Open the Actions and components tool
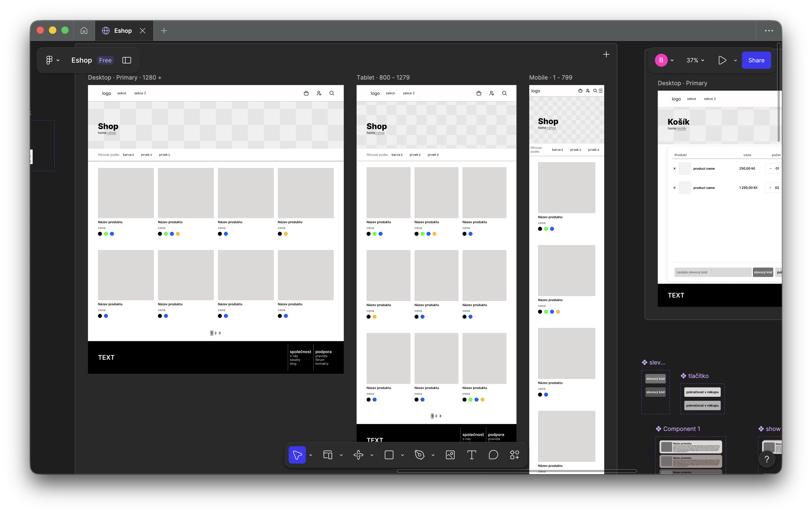 [514, 455]
